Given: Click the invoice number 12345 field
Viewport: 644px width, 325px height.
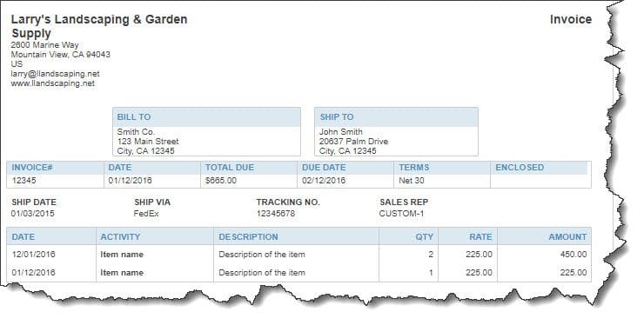Looking at the screenshot, I should point(23,180).
